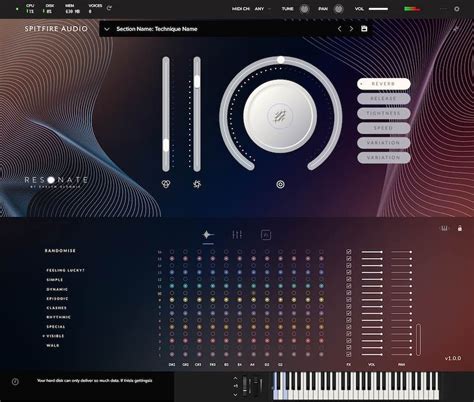
Task: Click the Tune knob in top bar
Action: (304, 9)
